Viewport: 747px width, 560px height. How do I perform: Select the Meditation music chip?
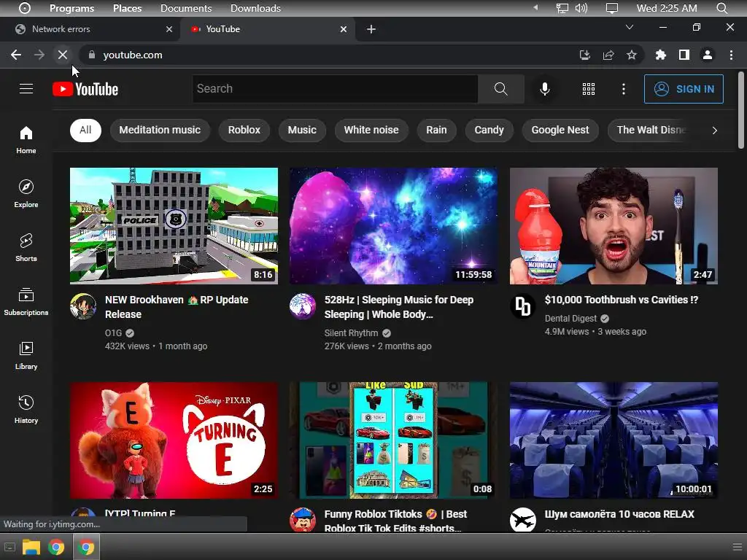(160, 130)
